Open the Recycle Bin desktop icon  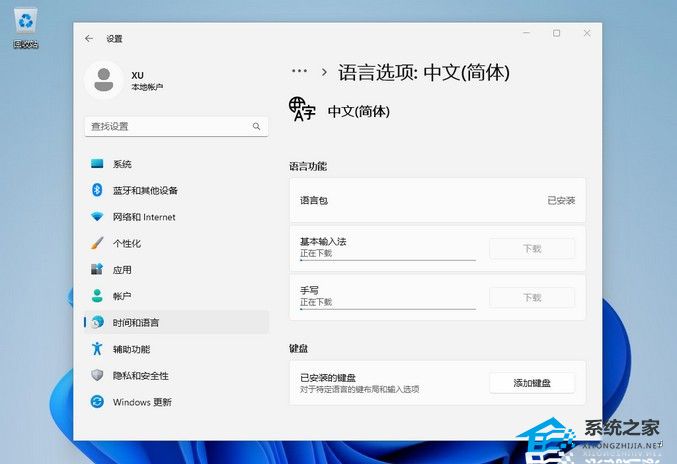[25, 28]
